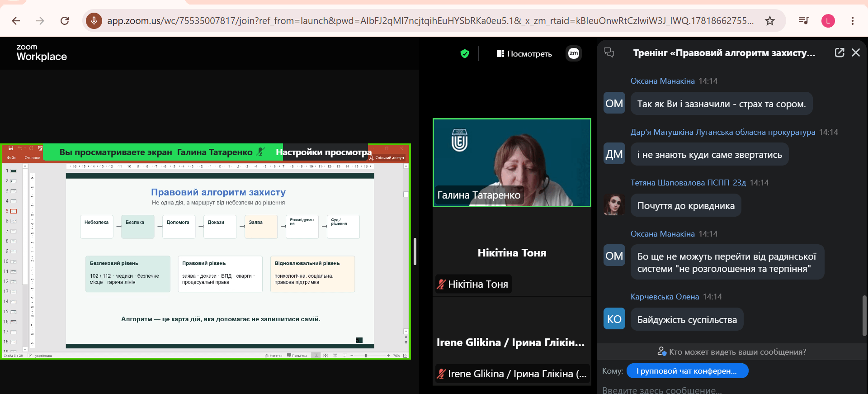Click the Безпека box on the slide

[x=138, y=227]
